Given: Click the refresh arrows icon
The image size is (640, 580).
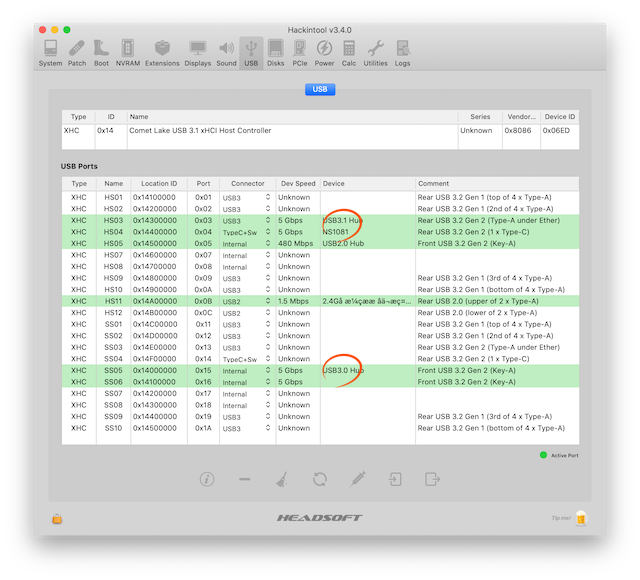Looking at the screenshot, I should [x=320, y=479].
